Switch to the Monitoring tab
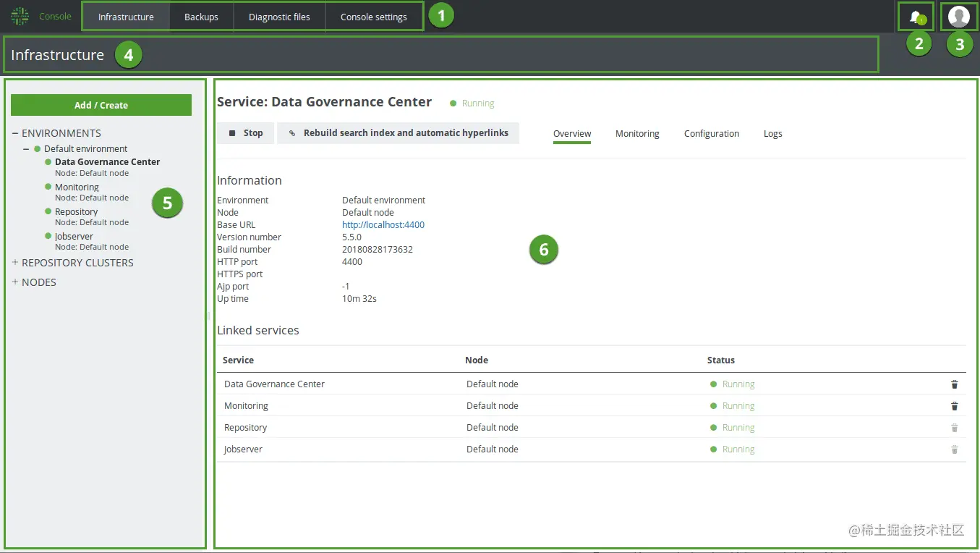Image resolution: width=980 pixels, height=553 pixels. click(637, 134)
